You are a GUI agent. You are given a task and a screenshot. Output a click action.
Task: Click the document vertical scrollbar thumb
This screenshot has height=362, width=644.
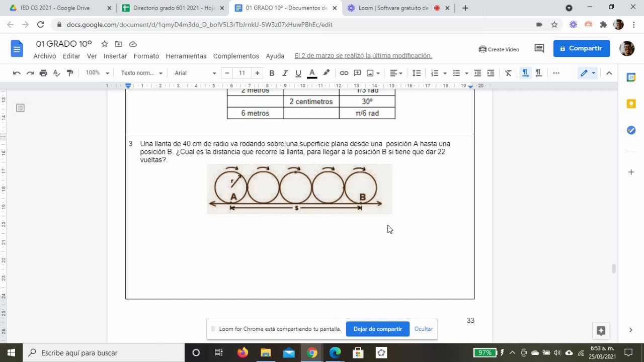(x=614, y=268)
